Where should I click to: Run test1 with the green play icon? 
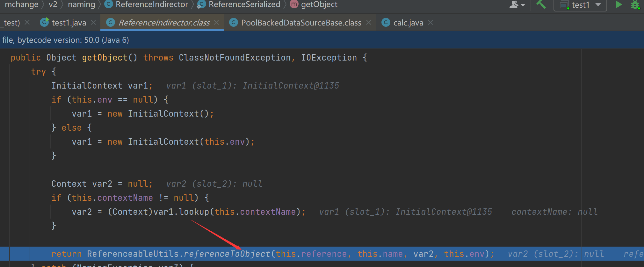pyautogui.click(x=619, y=4)
